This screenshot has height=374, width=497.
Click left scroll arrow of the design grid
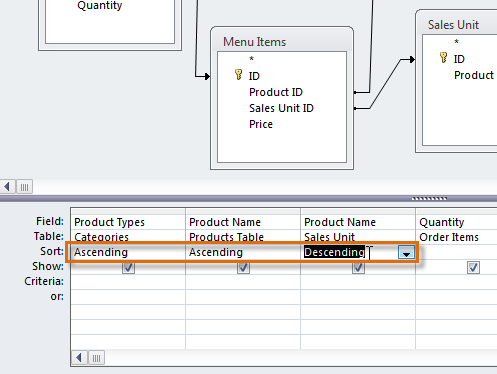point(79,358)
